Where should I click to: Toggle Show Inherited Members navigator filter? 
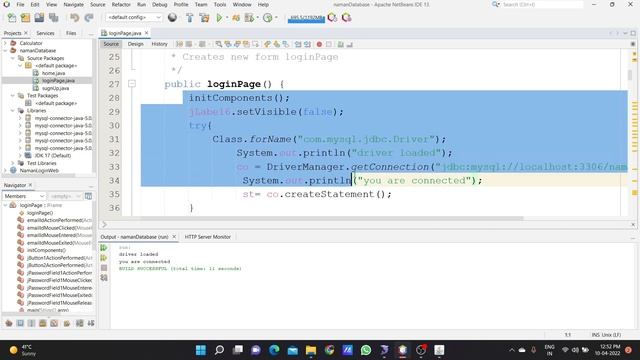tap(9, 323)
